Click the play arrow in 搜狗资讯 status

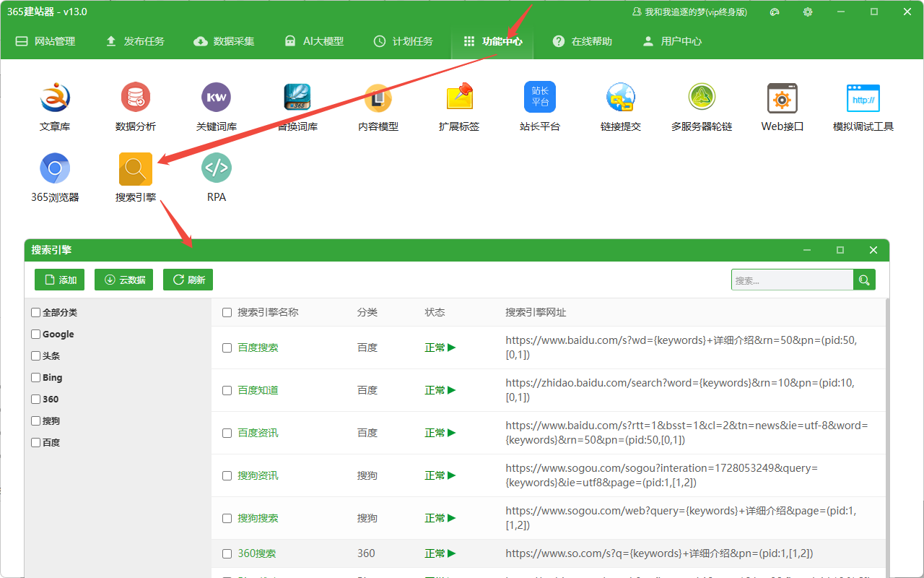click(452, 475)
